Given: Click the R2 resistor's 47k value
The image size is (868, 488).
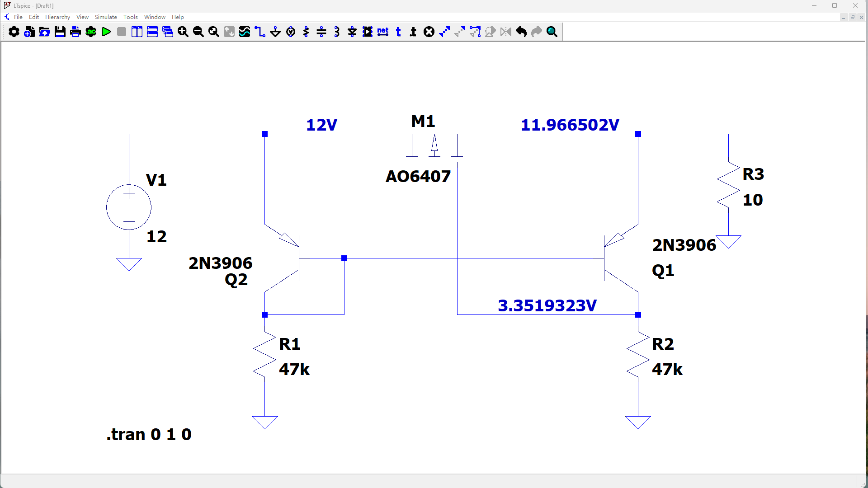Looking at the screenshot, I should (x=667, y=369).
